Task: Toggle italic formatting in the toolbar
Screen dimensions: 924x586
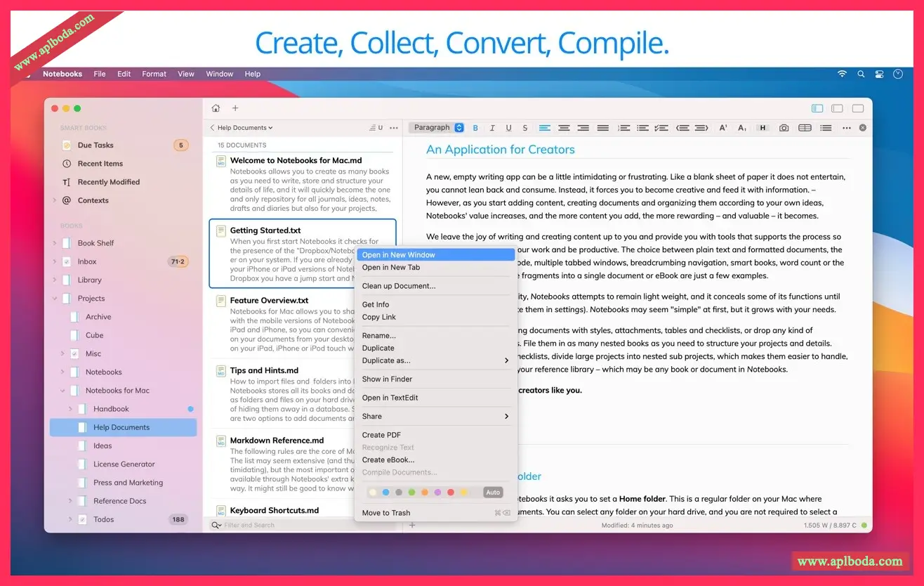Action: (x=492, y=128)
